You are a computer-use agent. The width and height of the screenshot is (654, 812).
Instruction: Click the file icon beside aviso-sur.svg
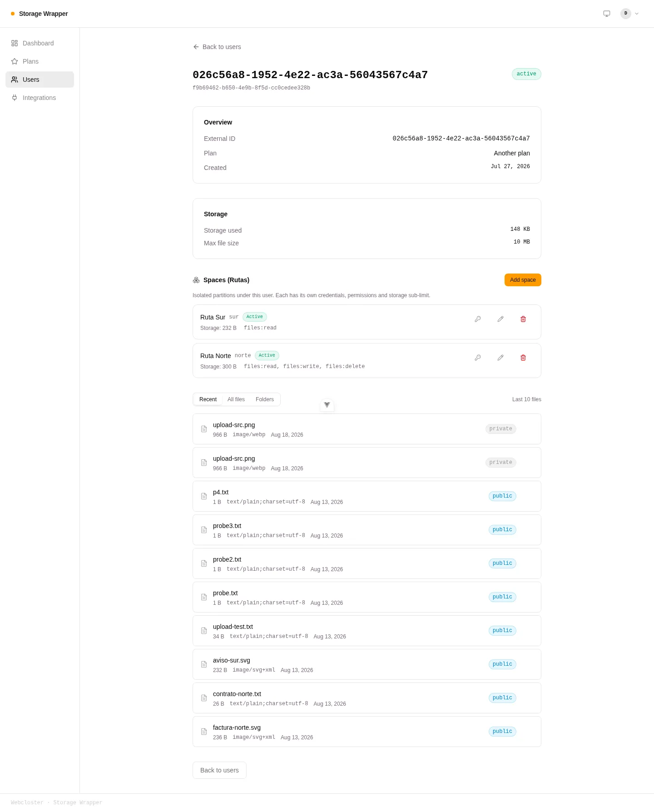click(204, 664)
